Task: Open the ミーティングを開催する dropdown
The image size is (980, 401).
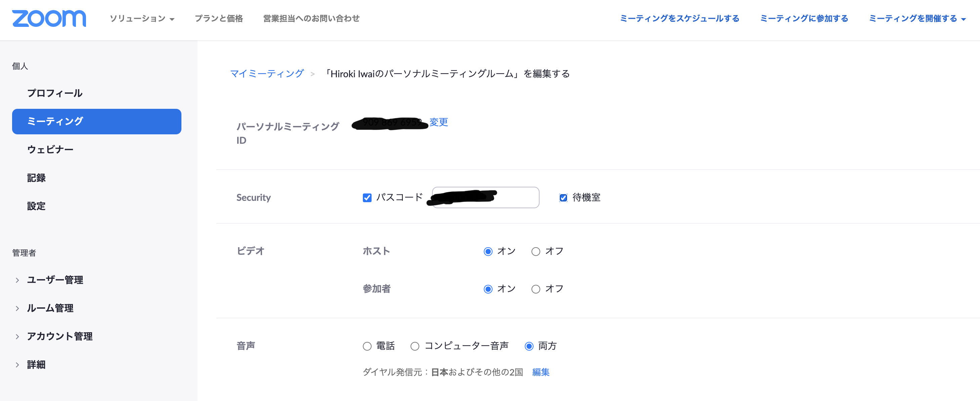Action: coord(917,19)
